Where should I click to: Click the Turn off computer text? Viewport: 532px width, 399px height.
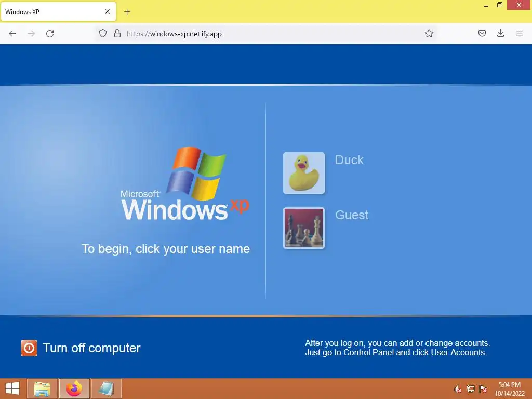click(x=91, y=348)
